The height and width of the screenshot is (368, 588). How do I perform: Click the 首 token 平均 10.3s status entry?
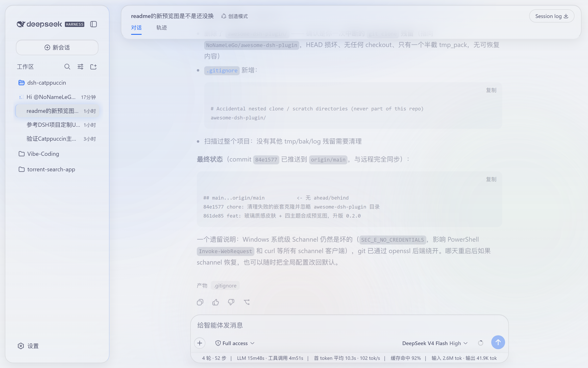(x=335, y=358)
